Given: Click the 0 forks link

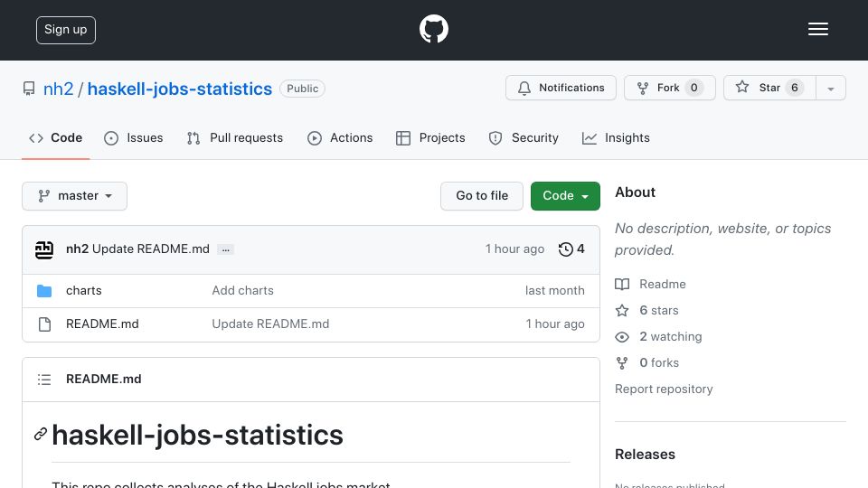Looking at the screenshot, I should (647, 362).
